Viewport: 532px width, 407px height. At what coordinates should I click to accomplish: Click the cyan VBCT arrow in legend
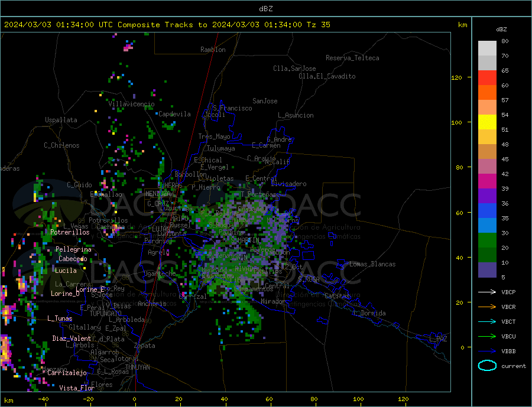[488, 321]
